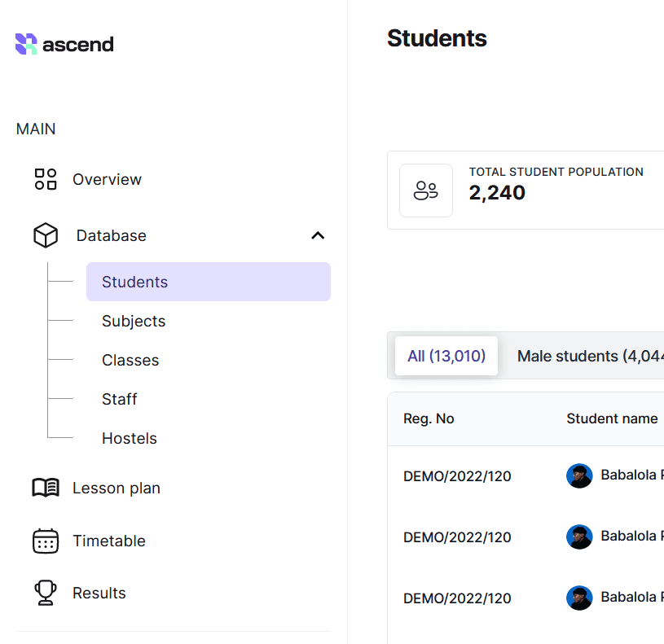664x644 pixels.
Task: Click the Lesson plan book icon
Action: [x=45, y=488]
